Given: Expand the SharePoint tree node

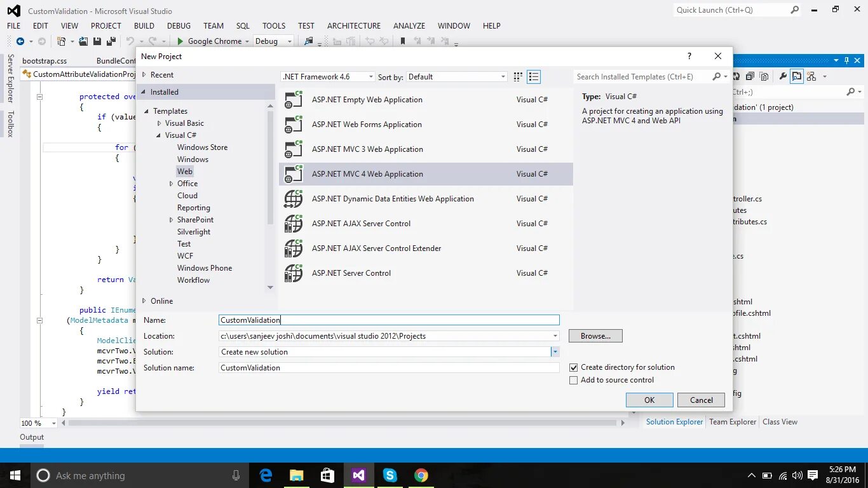Looking at the screenshot, I should 171,220.
